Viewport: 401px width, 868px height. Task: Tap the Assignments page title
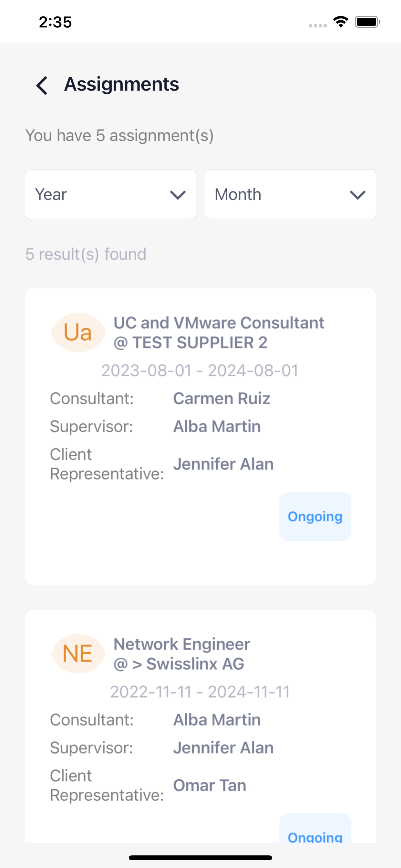tap(122, 84)
